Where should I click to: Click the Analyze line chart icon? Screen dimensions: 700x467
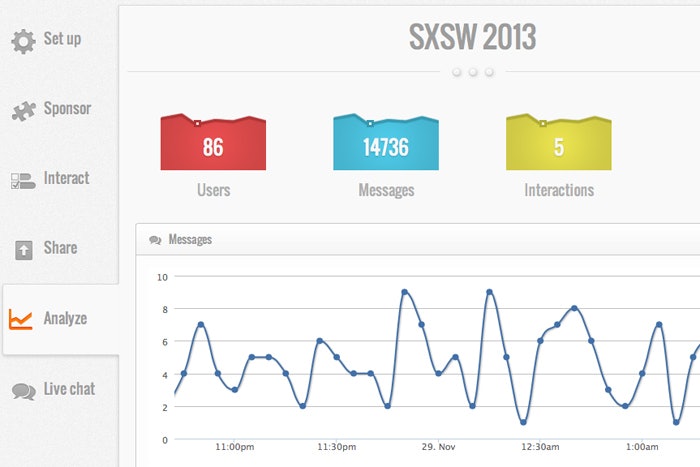click(x=21, y=320)
